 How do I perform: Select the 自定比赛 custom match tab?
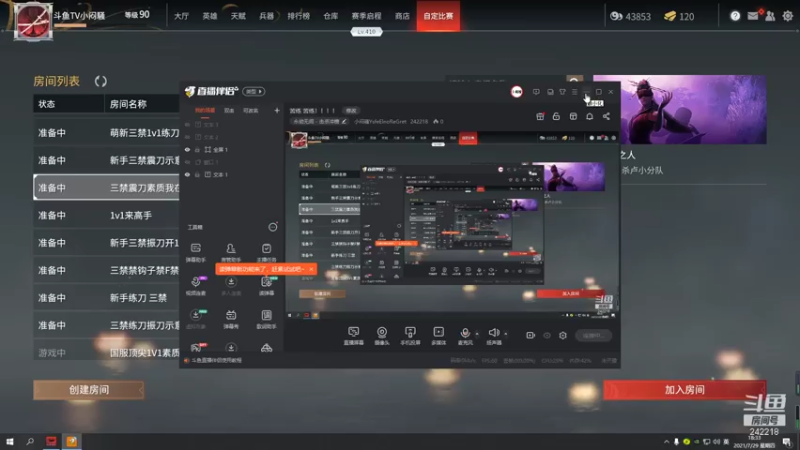438,16
